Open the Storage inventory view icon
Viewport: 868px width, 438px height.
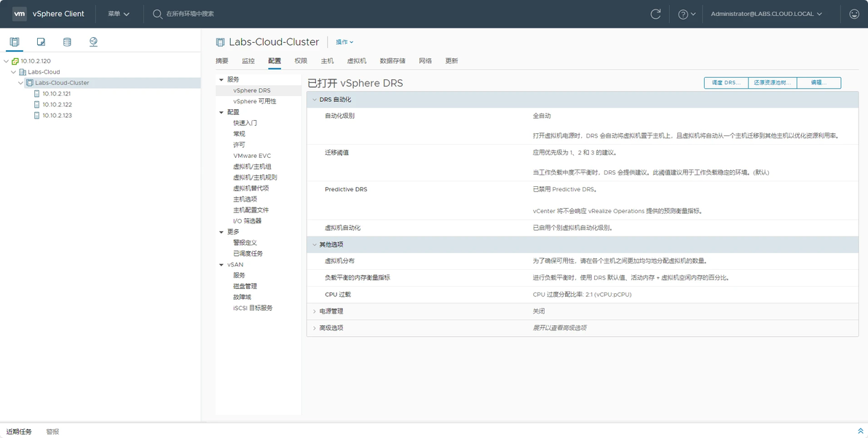tap(67, 41)
